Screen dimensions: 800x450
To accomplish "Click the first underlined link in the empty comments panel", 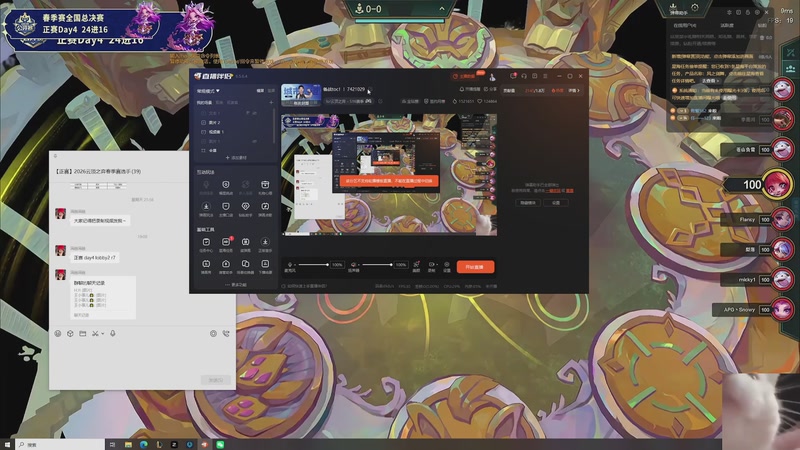I will coord(553,191).
